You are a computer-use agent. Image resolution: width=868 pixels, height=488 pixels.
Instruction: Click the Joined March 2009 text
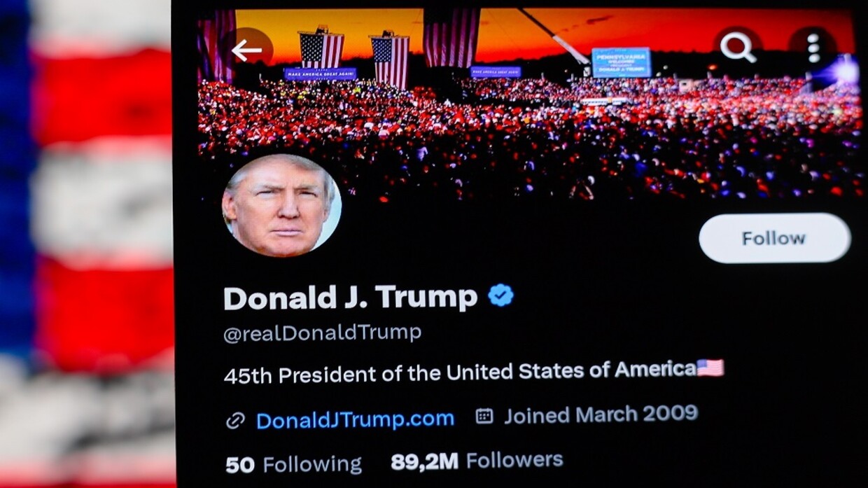(x=601, y=414)
